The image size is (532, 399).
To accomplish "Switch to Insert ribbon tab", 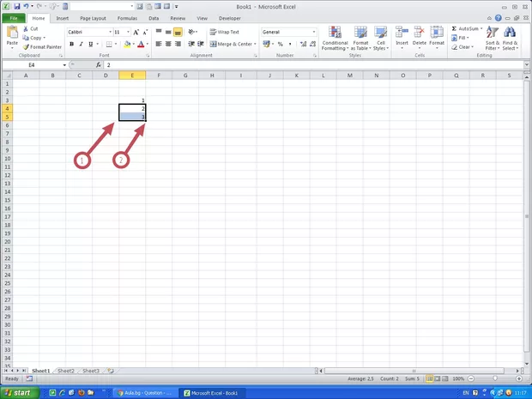I will [x=63, y=18].
